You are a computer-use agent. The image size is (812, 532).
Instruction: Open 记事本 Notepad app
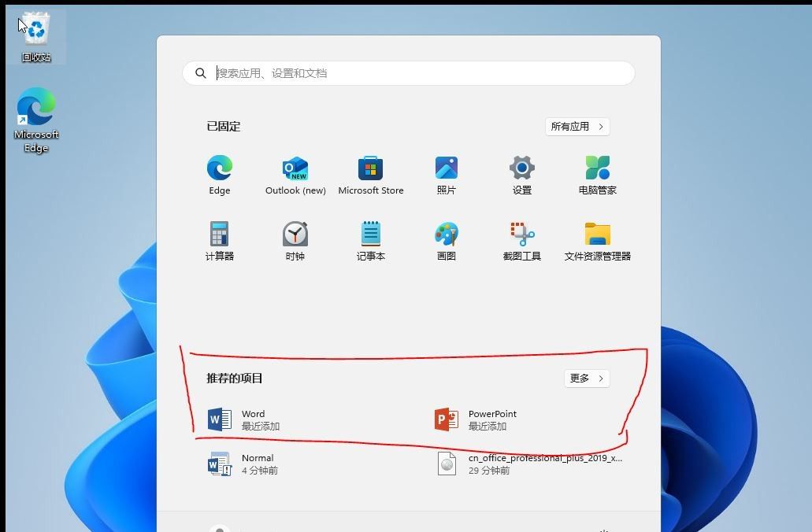tap(371, 241)
